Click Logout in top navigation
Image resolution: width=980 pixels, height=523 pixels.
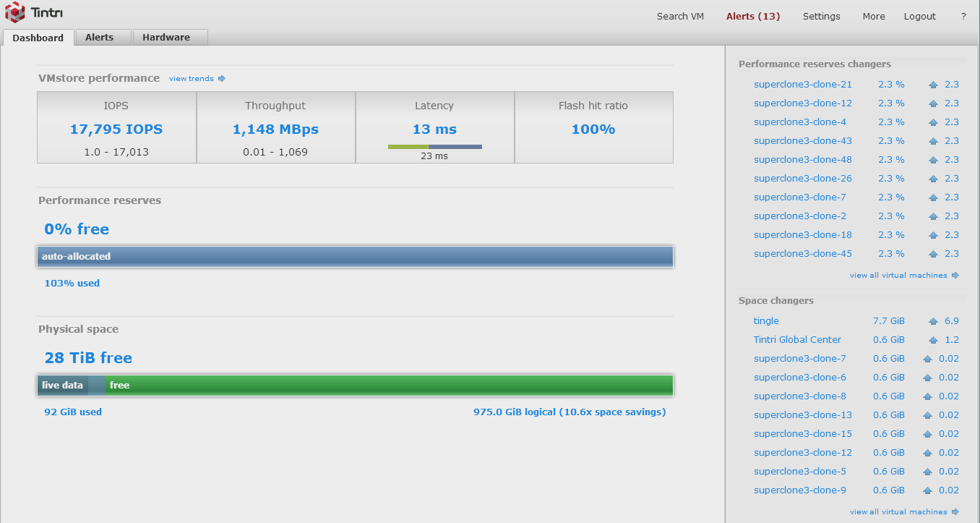coord(920,16)
